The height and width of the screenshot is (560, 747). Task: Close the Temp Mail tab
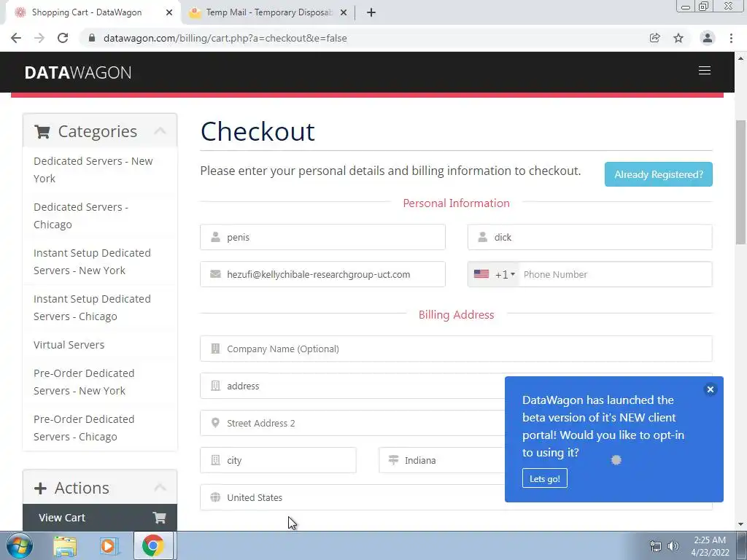click(344, 12)
